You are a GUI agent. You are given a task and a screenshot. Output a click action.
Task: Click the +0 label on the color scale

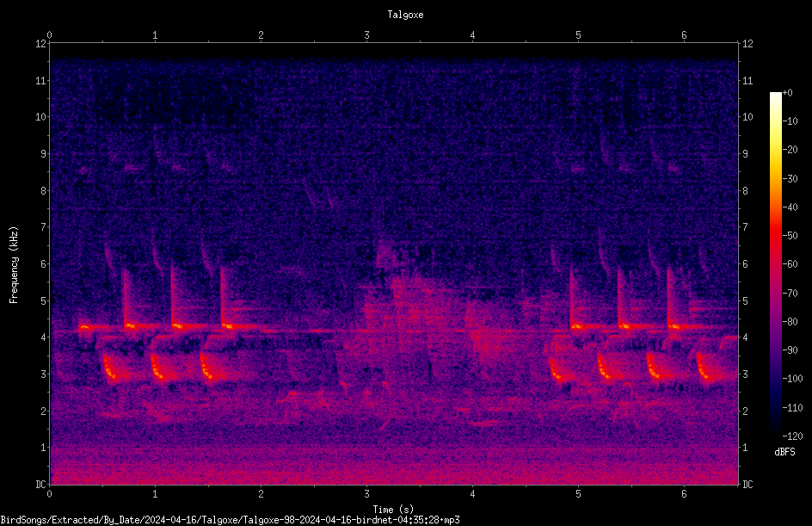788,93
